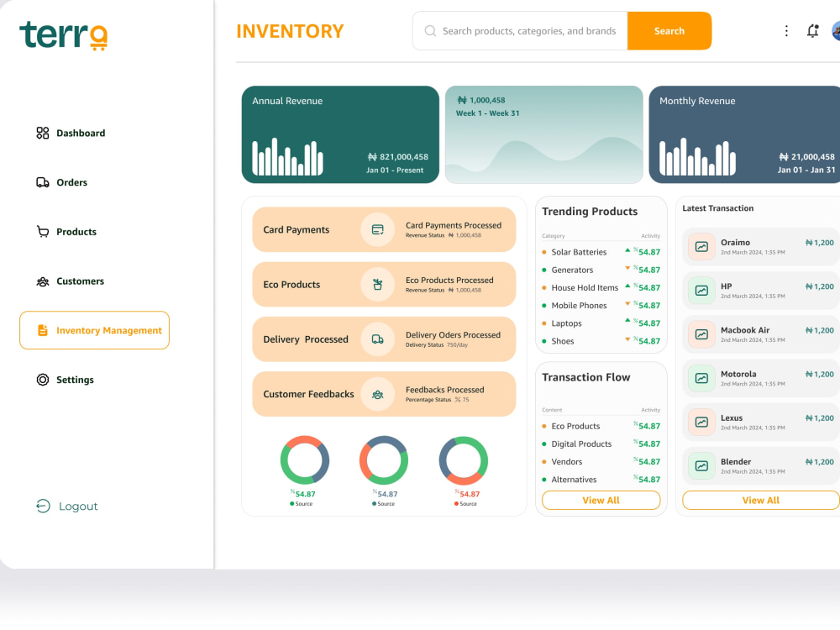The width and height of the screenshot is (840, 630).
Task: Click View All under Transaction Flow
Action: (601, 500)
